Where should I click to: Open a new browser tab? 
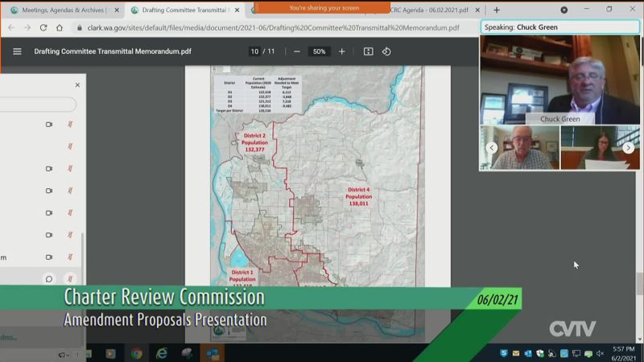click(x=497, y=10)
